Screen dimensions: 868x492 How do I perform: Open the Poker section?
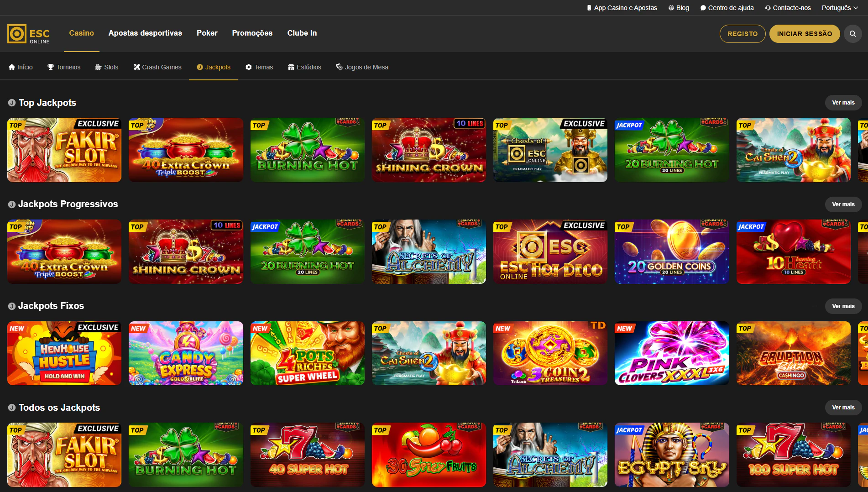pyautogui.click(x=207, y=33)
